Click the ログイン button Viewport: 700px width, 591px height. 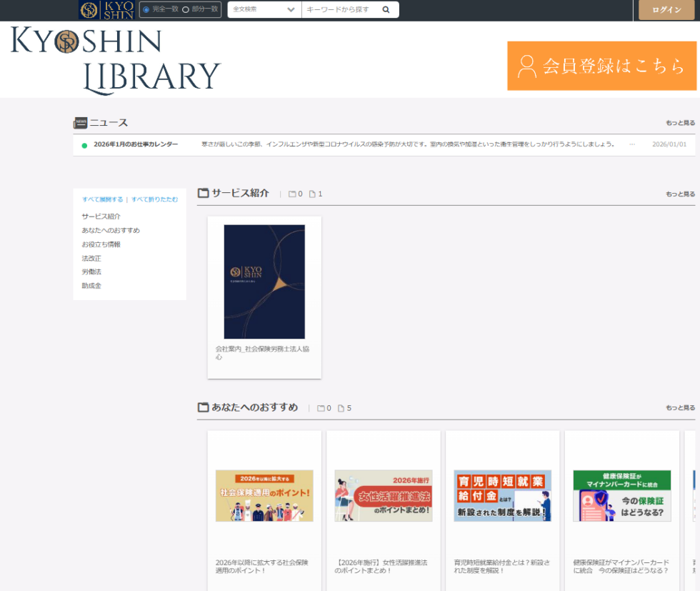666,10
